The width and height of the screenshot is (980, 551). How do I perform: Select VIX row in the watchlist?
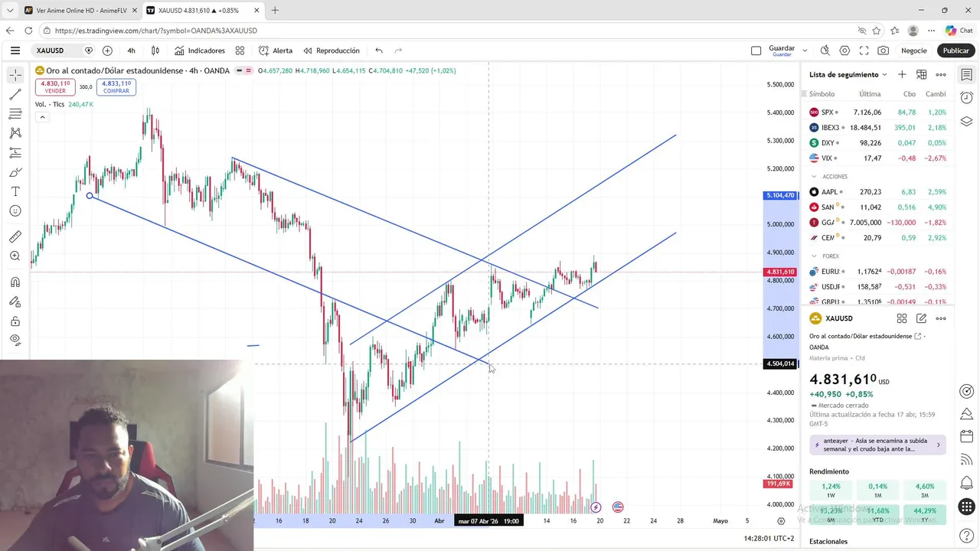click(877, 158)
